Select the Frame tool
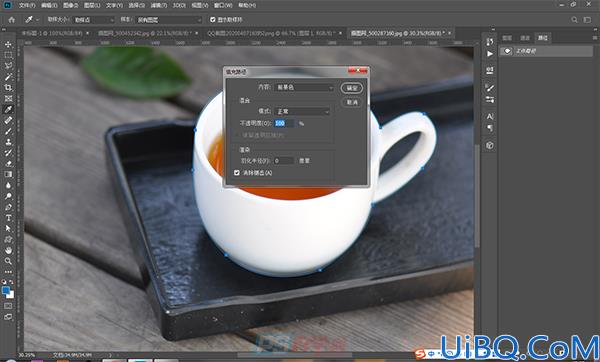Viewport: 600px width, 362px height. (x=8, y=99)
